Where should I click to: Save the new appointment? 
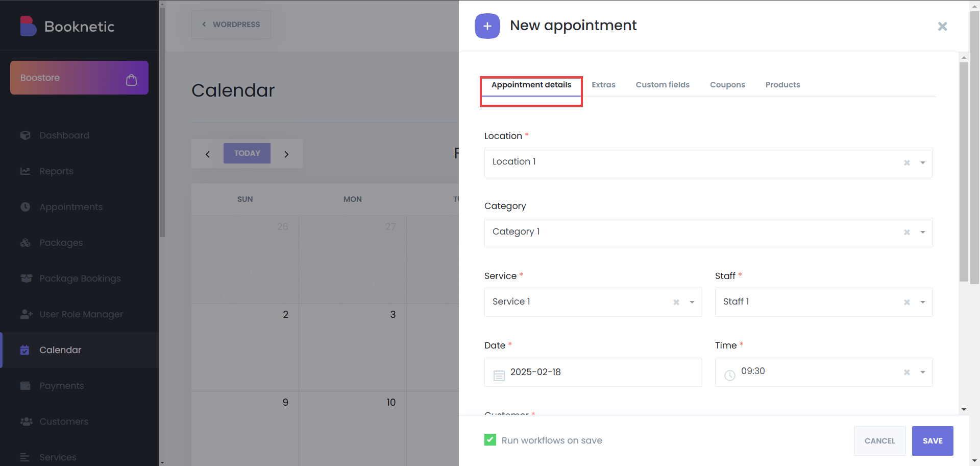(933, 440)
